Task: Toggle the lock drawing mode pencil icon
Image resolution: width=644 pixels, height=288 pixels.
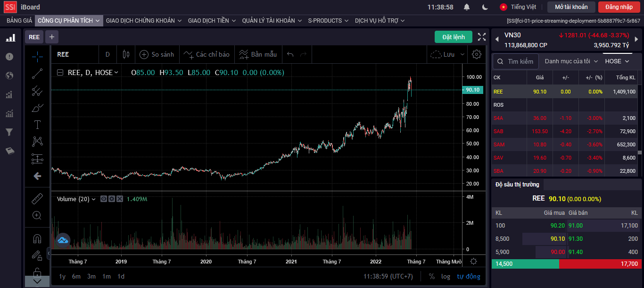Action: [x=37, y=255]
